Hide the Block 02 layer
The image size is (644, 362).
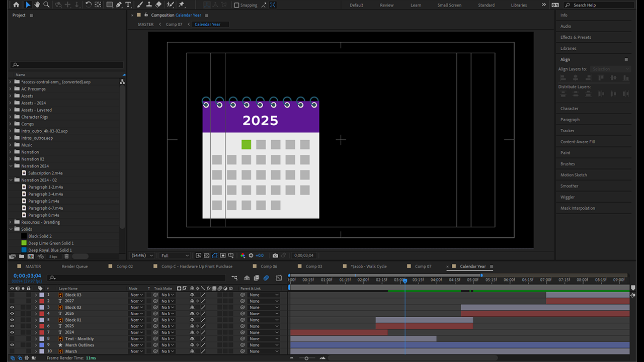(x=13, y=307)
